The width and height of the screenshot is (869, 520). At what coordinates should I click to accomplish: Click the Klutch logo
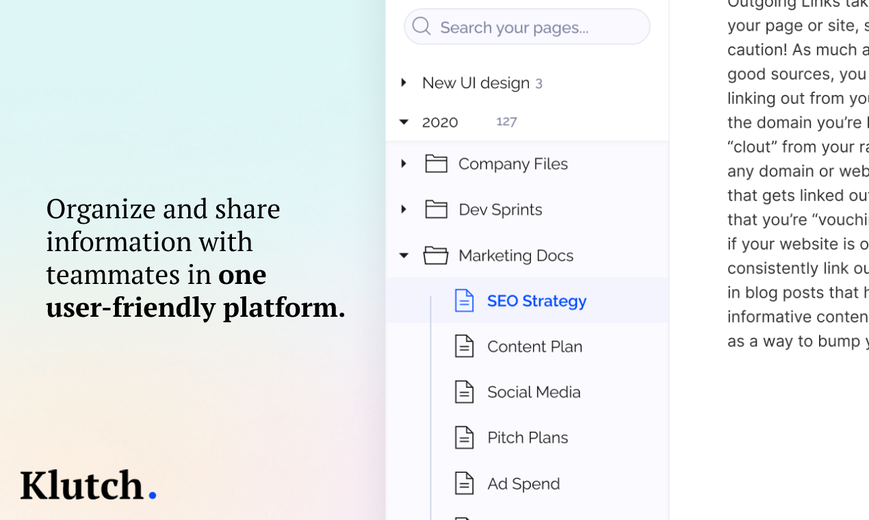[x=89, y=486]
